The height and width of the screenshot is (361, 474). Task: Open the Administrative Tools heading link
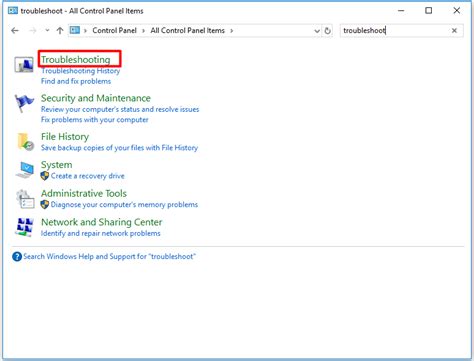pos(84,193)
